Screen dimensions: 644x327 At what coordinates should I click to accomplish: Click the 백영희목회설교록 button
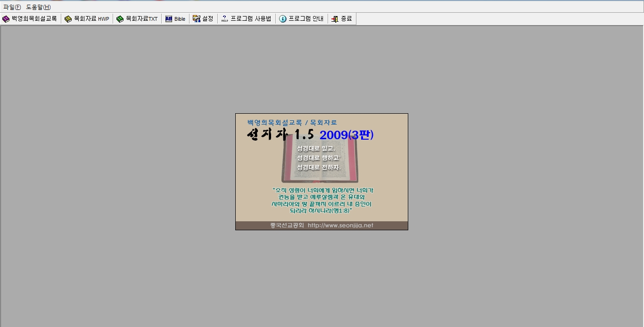pyautogui.click(x=30, y=19)
